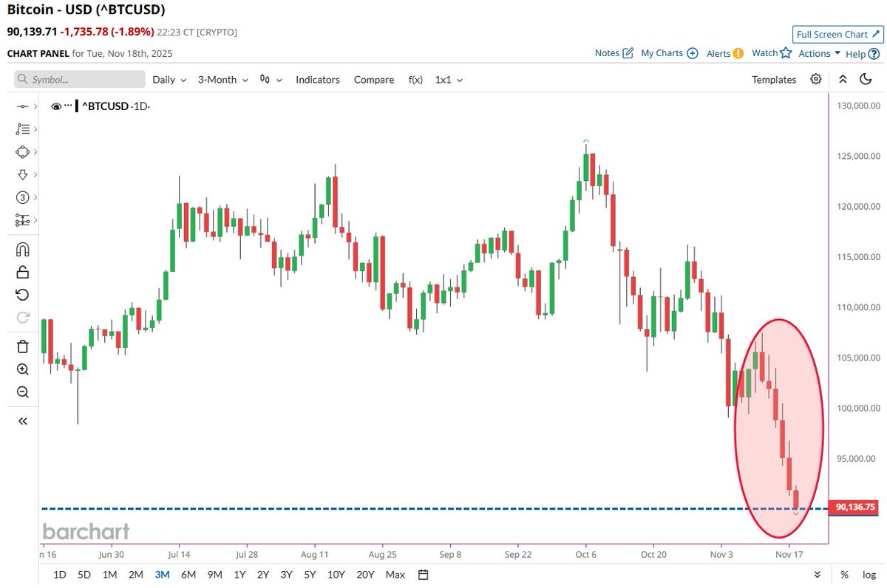This screenshot has width=887, height=588.
Task: Open the candlestick chart type dropdown
Action: click(x=271, y=79)
